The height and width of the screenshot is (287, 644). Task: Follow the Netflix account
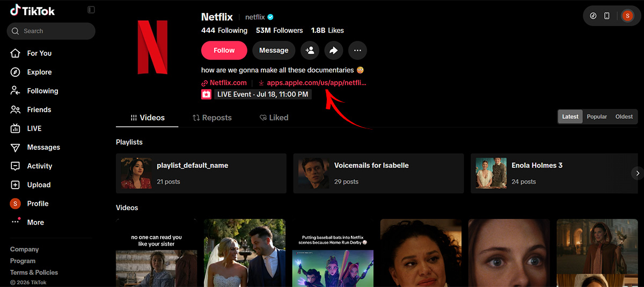tap(224, 51)
